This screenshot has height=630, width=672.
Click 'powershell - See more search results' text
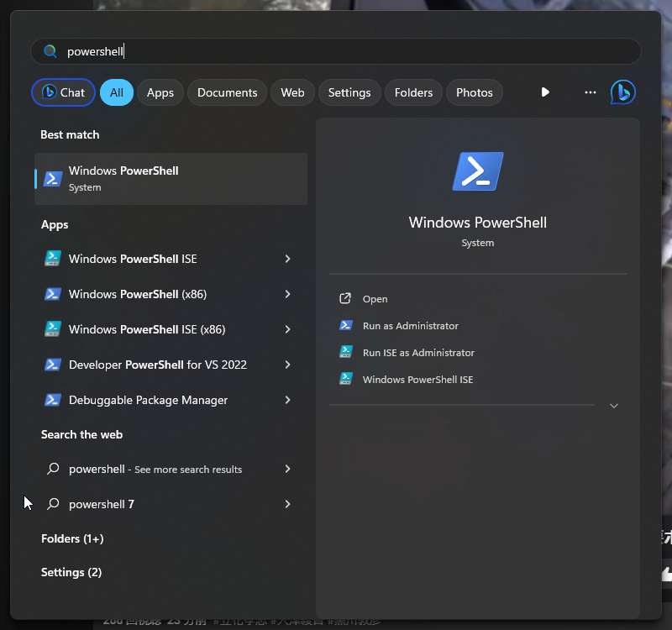click(x=155, y=469)
